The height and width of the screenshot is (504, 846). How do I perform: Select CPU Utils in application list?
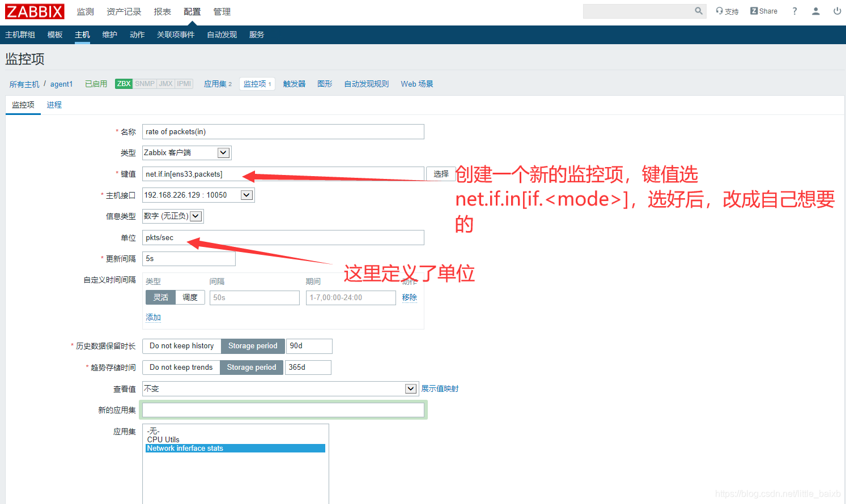pos(235,440)
